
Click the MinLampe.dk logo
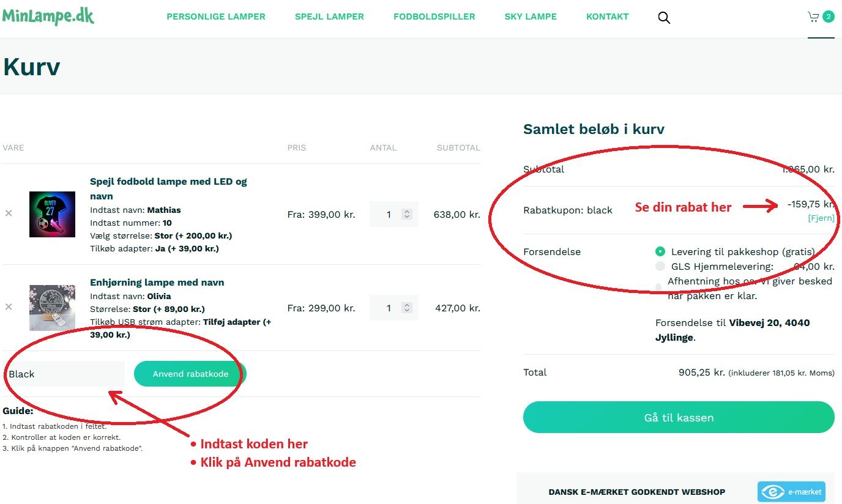pos(48,16)
